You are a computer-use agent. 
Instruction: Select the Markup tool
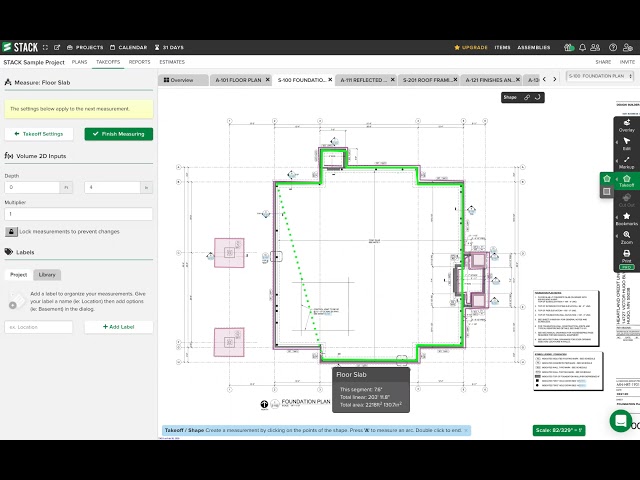pyautogui.click(x=627, y=162)
